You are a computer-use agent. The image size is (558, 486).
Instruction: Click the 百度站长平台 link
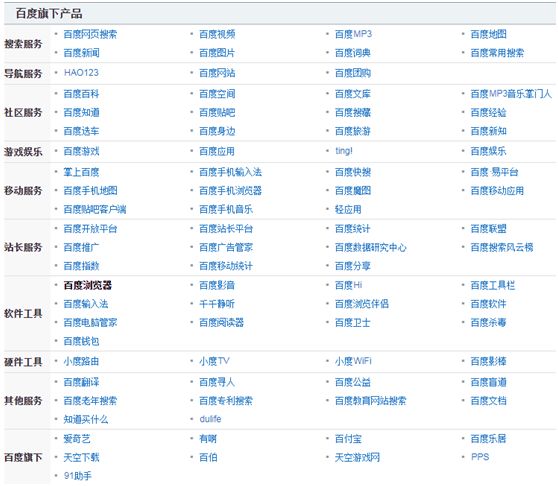[x=226, y=229]
